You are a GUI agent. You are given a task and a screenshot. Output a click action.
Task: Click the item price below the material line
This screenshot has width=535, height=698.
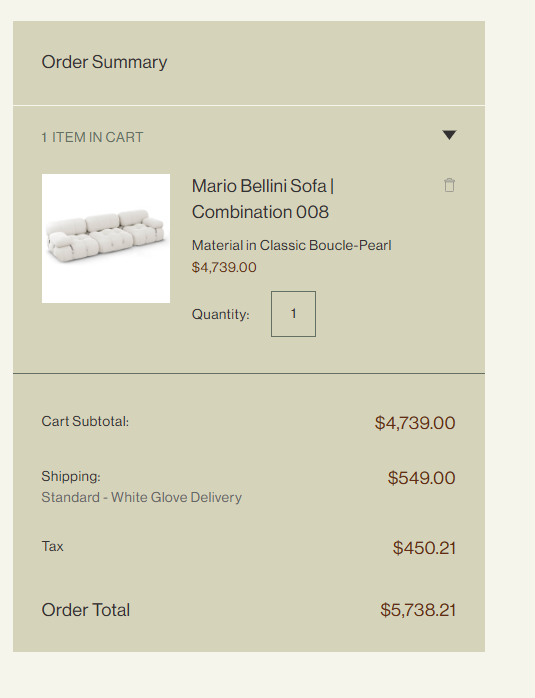(x=224, y=267)
